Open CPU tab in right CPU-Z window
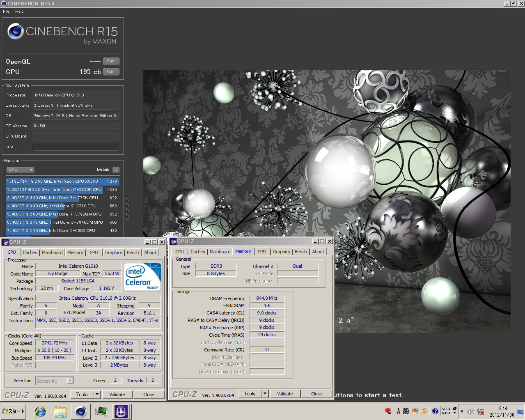Screen dimensions: 525x420 [x=180, y=252]
